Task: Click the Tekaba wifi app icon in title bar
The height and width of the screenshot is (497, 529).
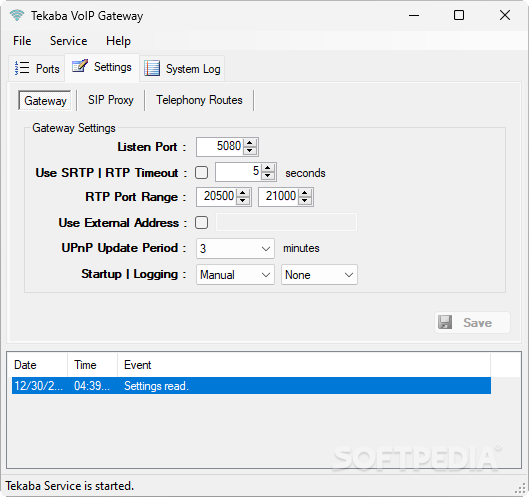Action: (17, 16)
